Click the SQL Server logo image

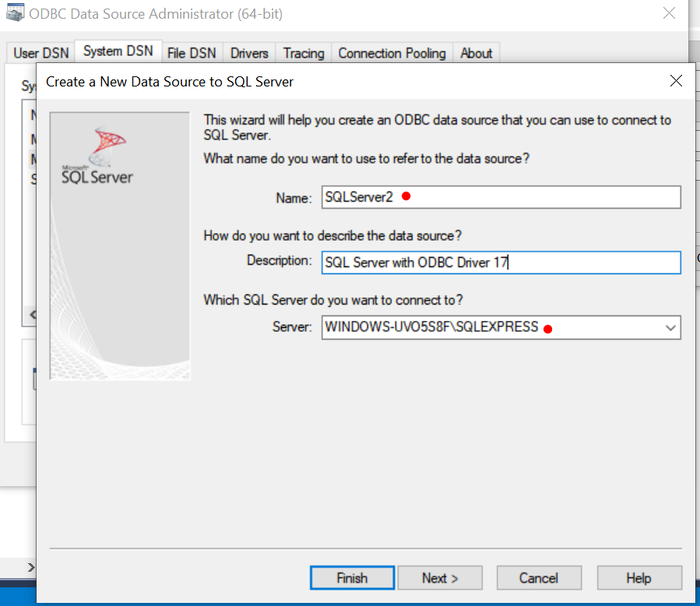[x=98, y=155]
